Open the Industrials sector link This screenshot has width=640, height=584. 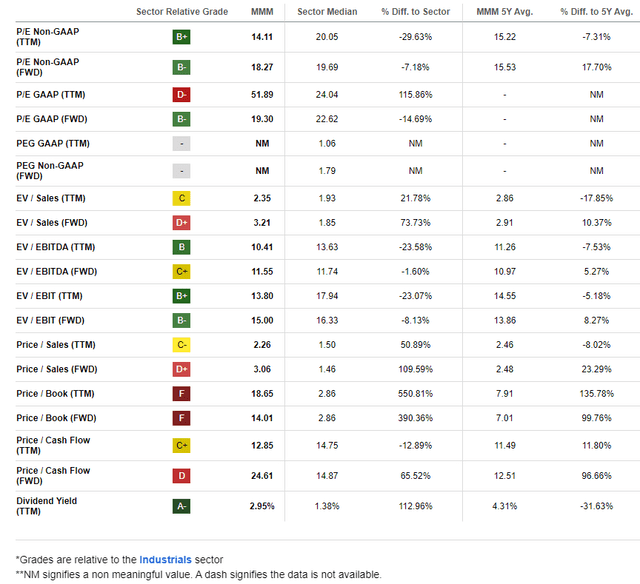coord(165,560)
